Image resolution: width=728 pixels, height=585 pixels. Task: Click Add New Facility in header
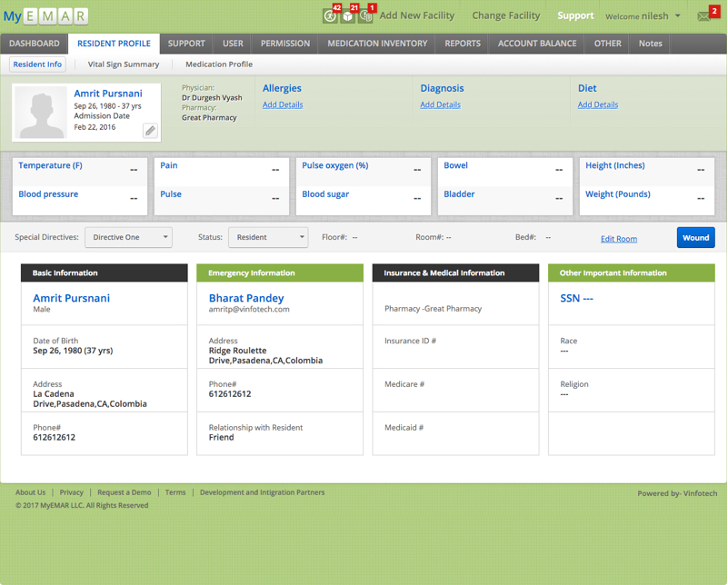(416, 15)
